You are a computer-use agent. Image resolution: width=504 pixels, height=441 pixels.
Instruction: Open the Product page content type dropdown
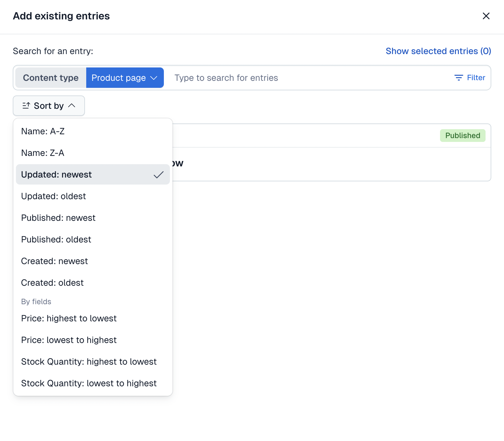point(125,78)
